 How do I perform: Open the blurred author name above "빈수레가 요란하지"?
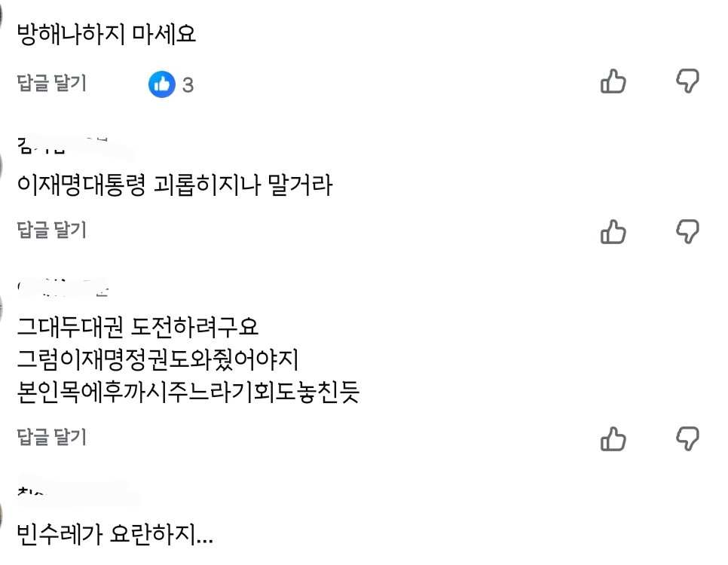pos(79,490)
